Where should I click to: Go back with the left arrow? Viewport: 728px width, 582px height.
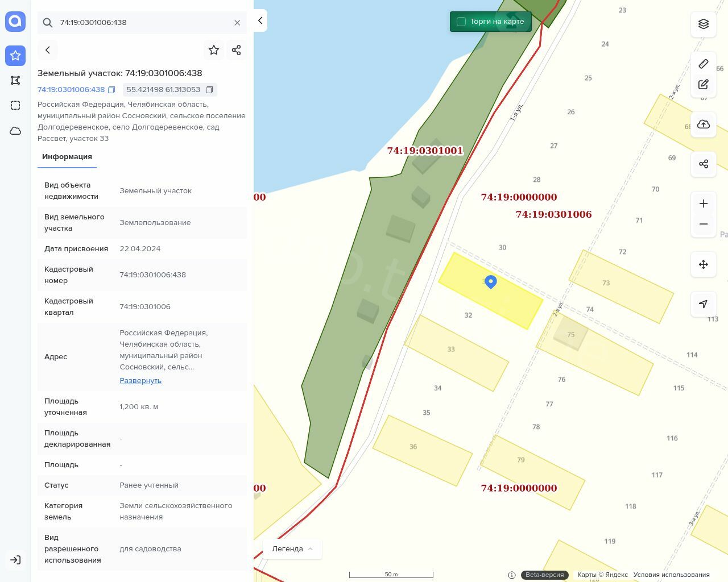[48, 50]
